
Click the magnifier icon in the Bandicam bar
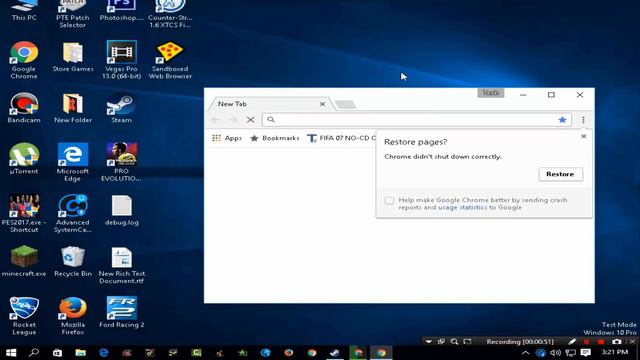[x=454, y=342]
